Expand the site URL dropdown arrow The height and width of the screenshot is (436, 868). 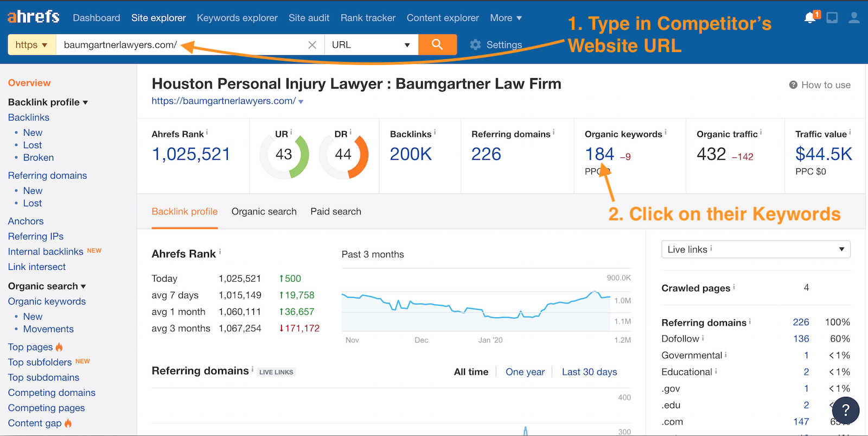[x=301, y=102]
